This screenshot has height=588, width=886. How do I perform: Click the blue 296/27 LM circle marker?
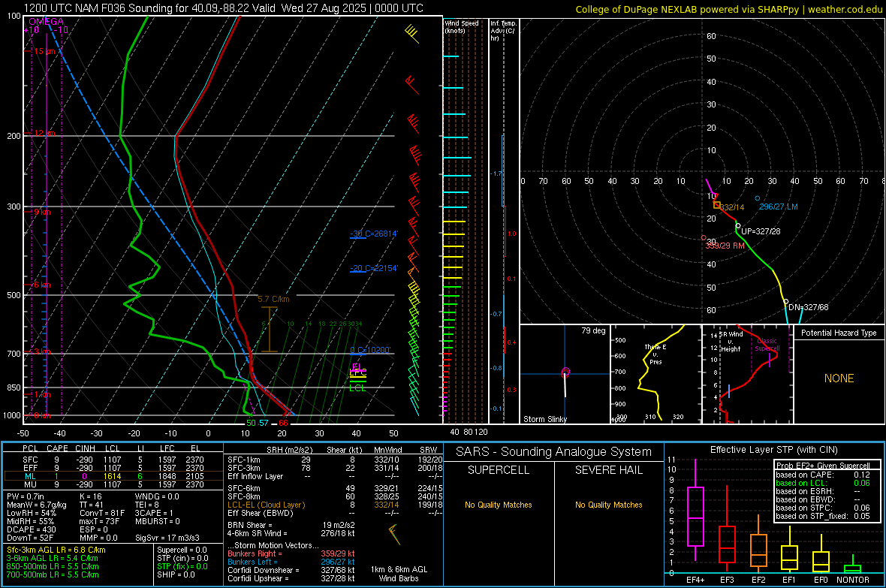coord(758,198)
